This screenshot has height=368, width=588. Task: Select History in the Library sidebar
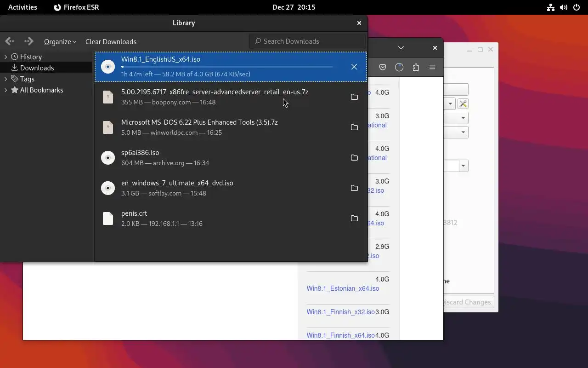[x=31, y=57]
